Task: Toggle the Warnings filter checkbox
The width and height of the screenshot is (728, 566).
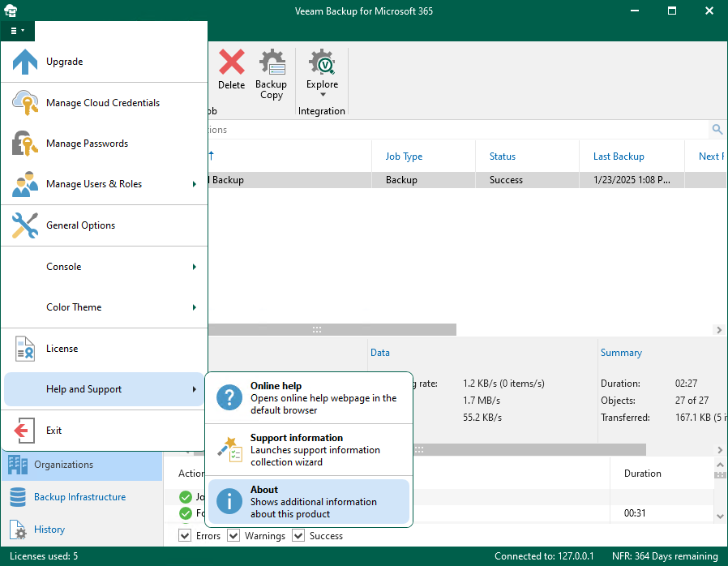Action: 233,535
